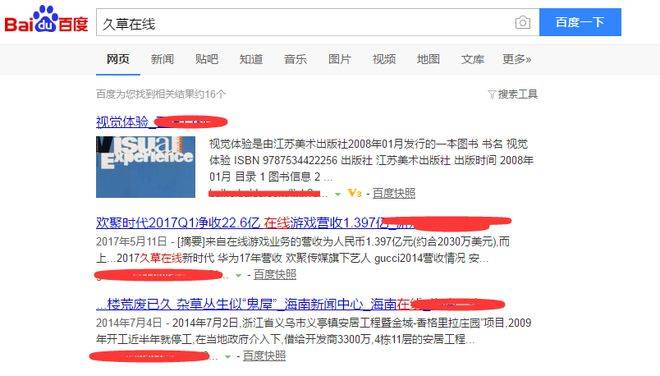Open the 知道 tab

[x=251, y=59]
